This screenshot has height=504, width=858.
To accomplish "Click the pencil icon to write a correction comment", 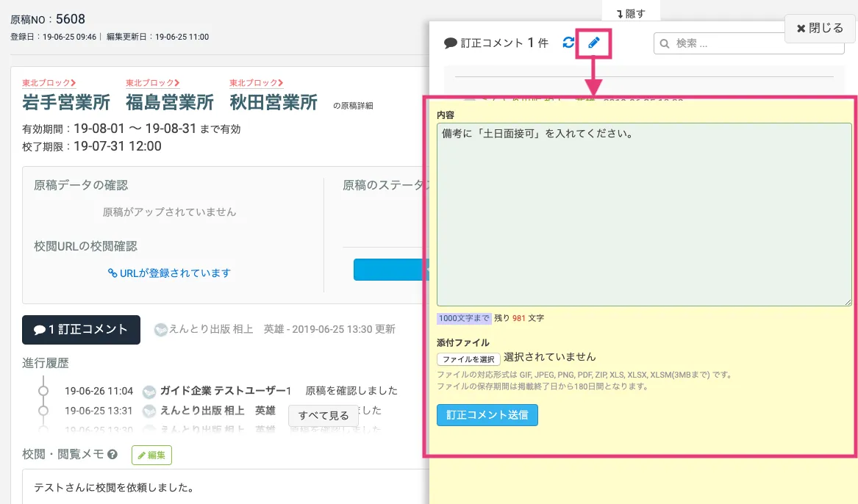I will 594,43.
